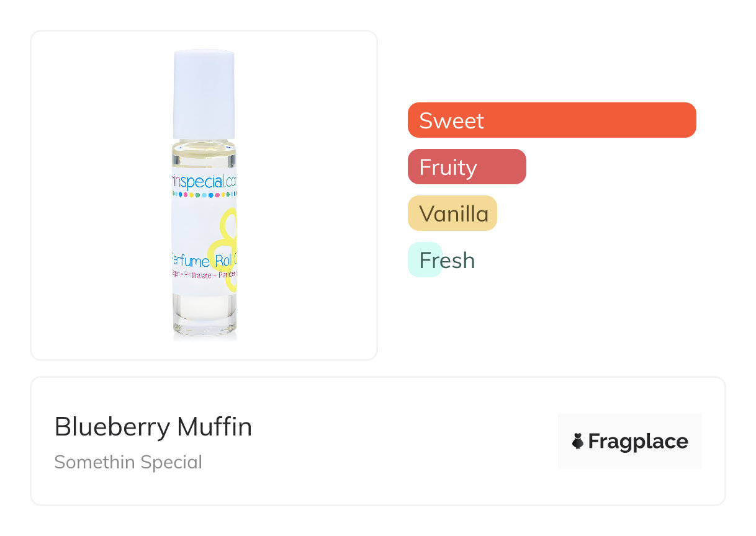Click the word Vanilla in the accords list

pyautogui.click(x=454, y=214)
